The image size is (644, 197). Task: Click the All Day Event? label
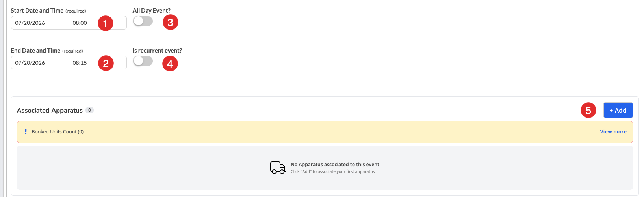[152, 11]
